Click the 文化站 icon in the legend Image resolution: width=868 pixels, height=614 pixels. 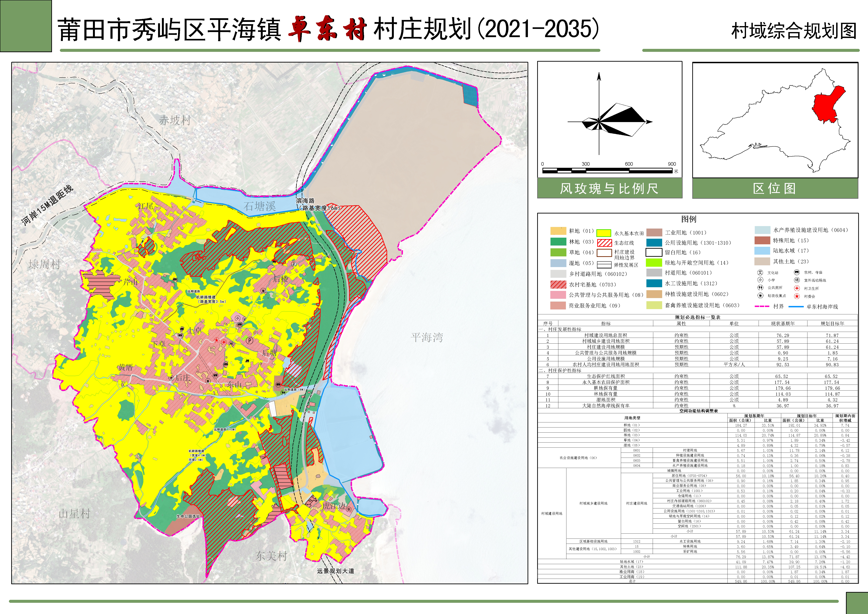click(x=760, y=272)
